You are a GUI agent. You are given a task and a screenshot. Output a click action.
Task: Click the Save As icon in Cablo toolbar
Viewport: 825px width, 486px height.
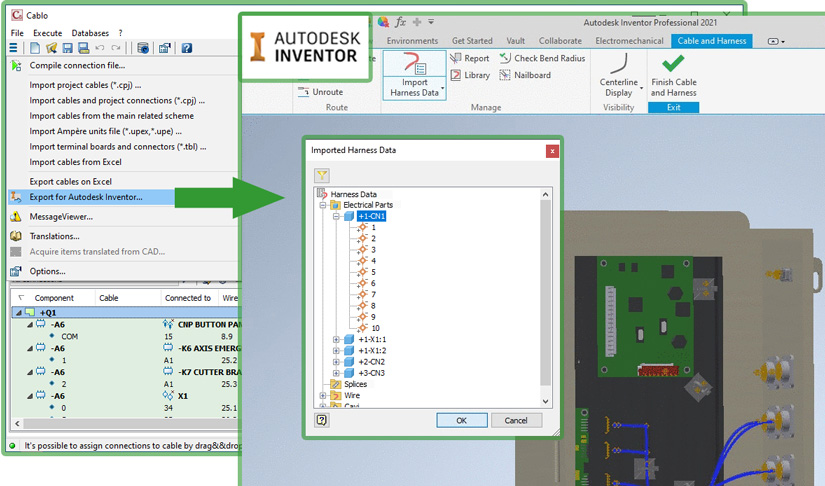pos(83,48)
